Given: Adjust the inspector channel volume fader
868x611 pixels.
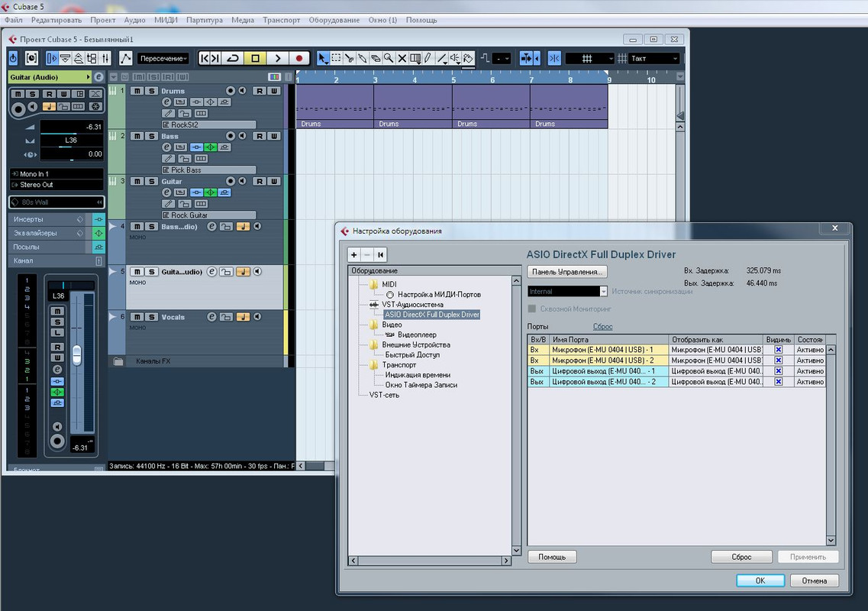Looking at the screenshot, I should tap(77, 354).
